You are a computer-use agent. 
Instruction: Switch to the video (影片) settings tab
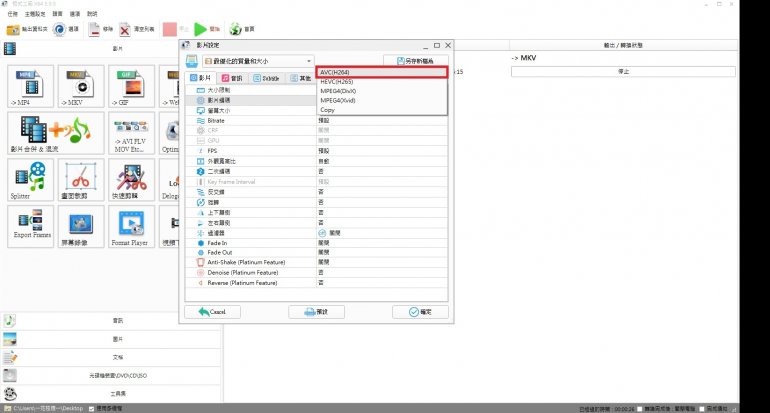tap(200, 78)
